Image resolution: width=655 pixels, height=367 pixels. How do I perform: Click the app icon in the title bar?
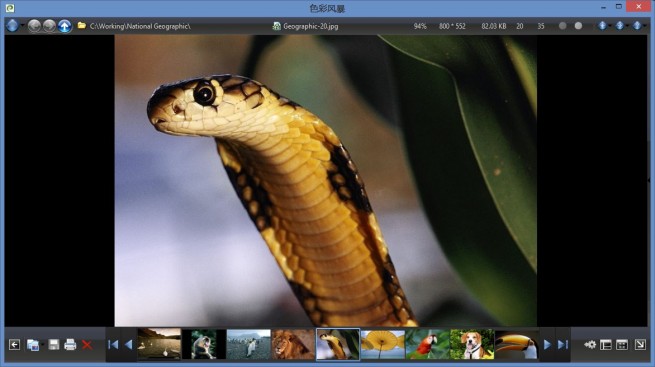click(10, 8)
